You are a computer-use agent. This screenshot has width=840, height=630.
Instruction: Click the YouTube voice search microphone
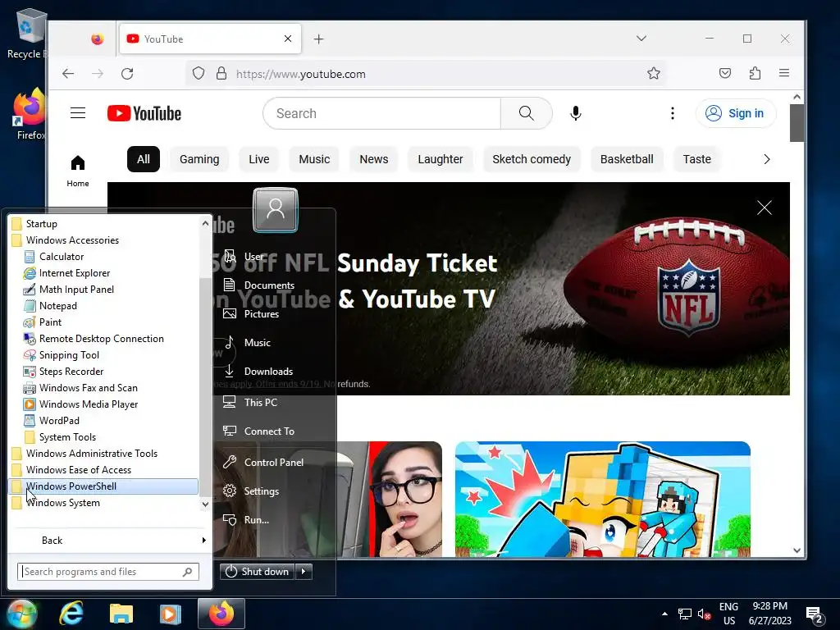(x=576, y=113)
